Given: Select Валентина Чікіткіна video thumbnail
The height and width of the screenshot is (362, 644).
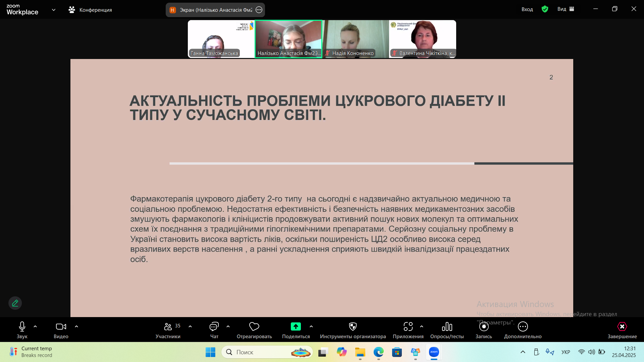Looking at the screenshot, I should coord(423,39).
